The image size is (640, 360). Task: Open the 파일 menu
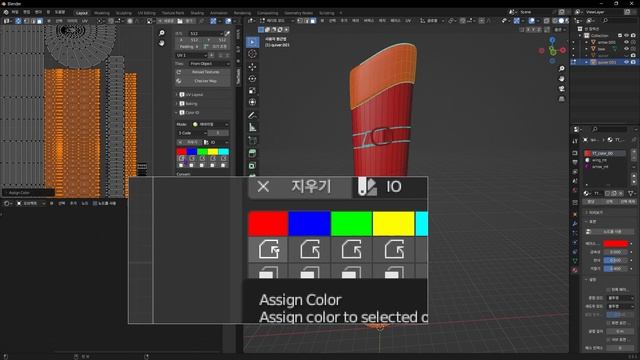pyautogui.click(x=15, y=13)
